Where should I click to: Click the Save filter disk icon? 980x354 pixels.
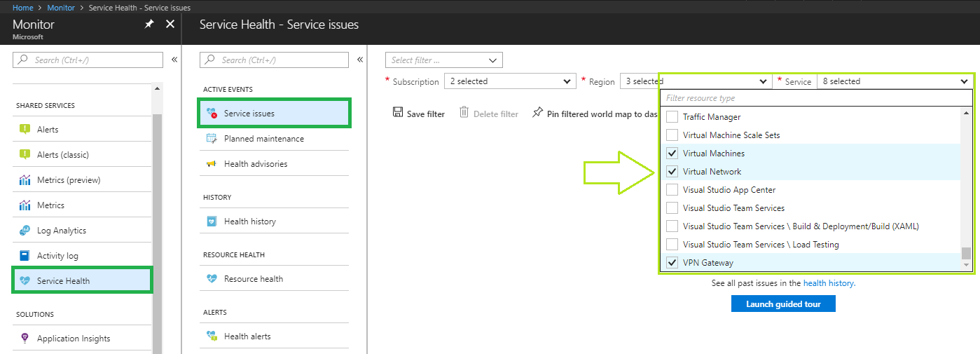pyautogui.click(x=398, y=113)
